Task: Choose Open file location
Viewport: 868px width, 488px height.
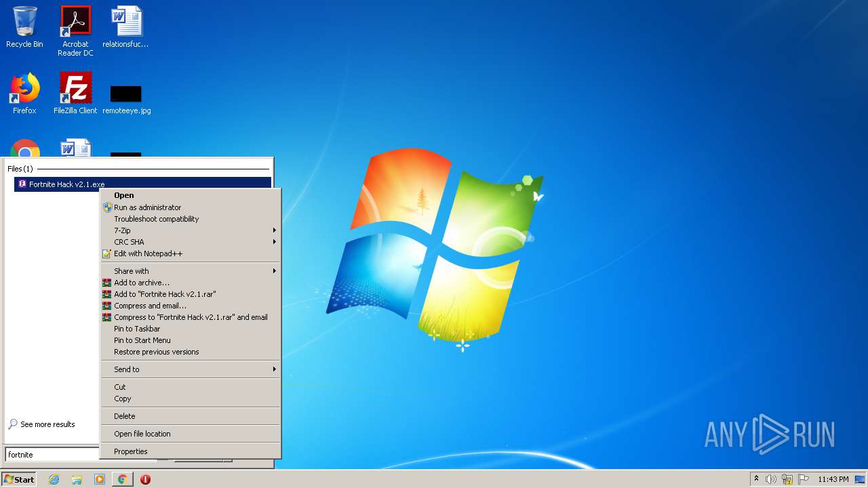Action: pos(190,434)
